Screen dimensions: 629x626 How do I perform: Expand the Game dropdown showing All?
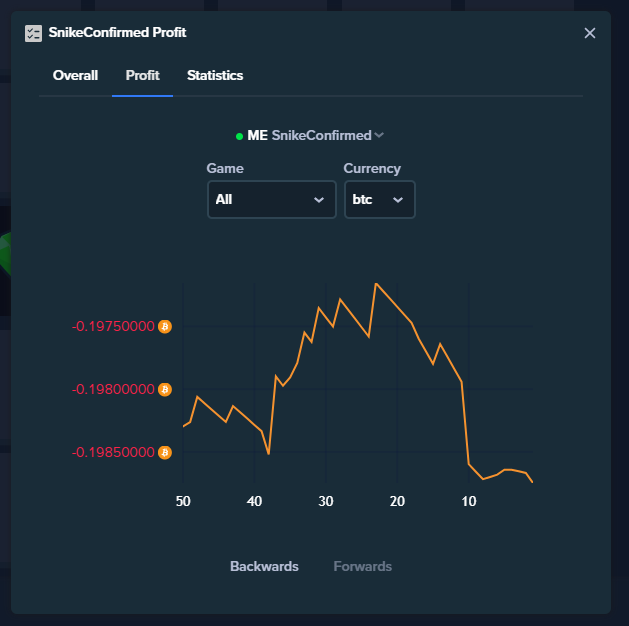pyautogui.click(x=272, y=199)
